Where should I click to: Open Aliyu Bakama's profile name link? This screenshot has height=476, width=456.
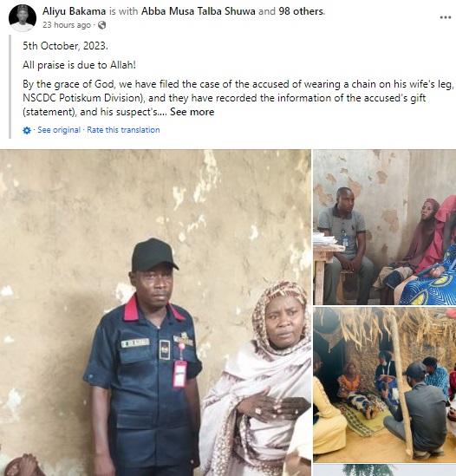[74, 11]
